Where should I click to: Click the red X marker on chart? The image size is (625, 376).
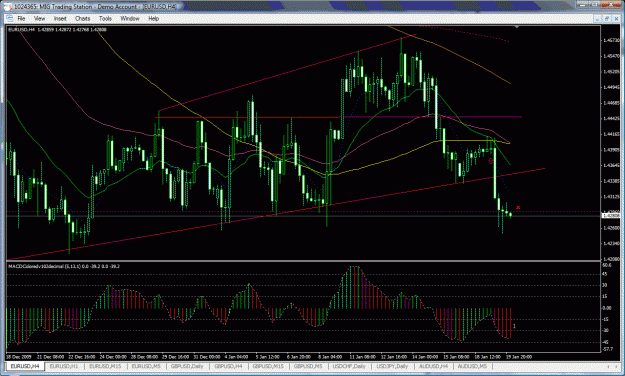(518, 207)
